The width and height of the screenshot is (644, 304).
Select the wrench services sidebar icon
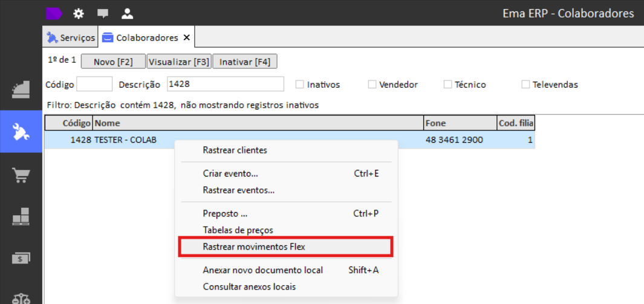[21, 131]
